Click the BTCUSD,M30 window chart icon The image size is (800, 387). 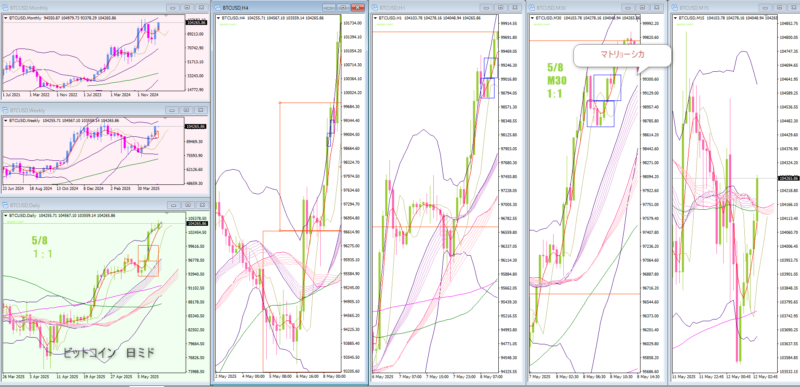(532, 7)
